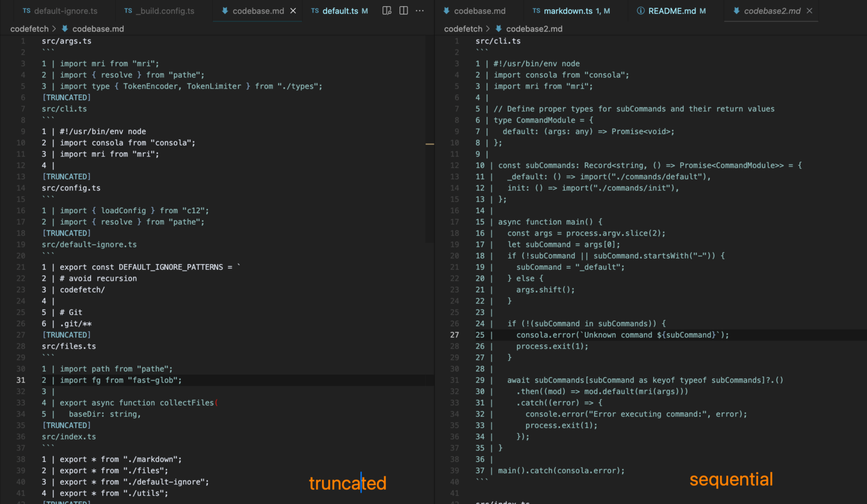Click the 'Define proper types' comment line
The width and height of the screenshot is (867, 504).
625,109
